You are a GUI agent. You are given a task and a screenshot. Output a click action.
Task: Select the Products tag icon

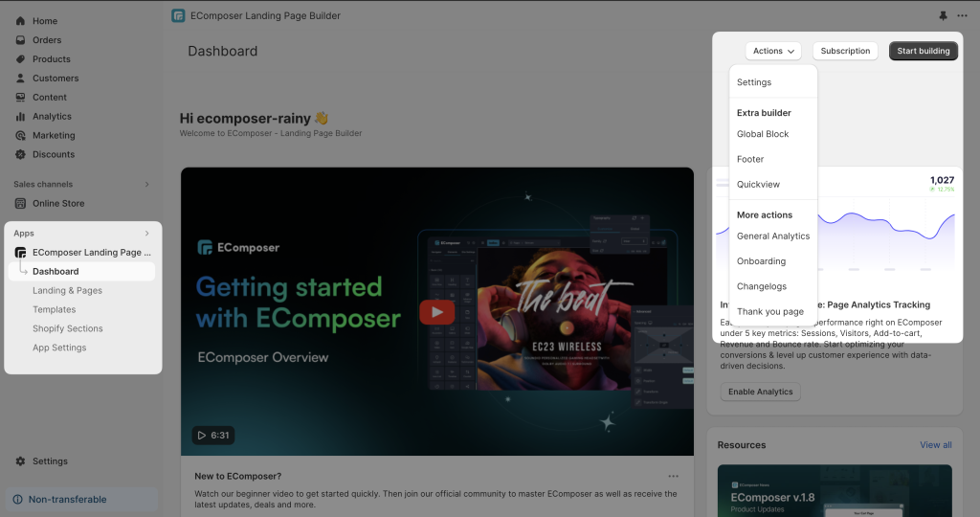click(x=20, y=58)
